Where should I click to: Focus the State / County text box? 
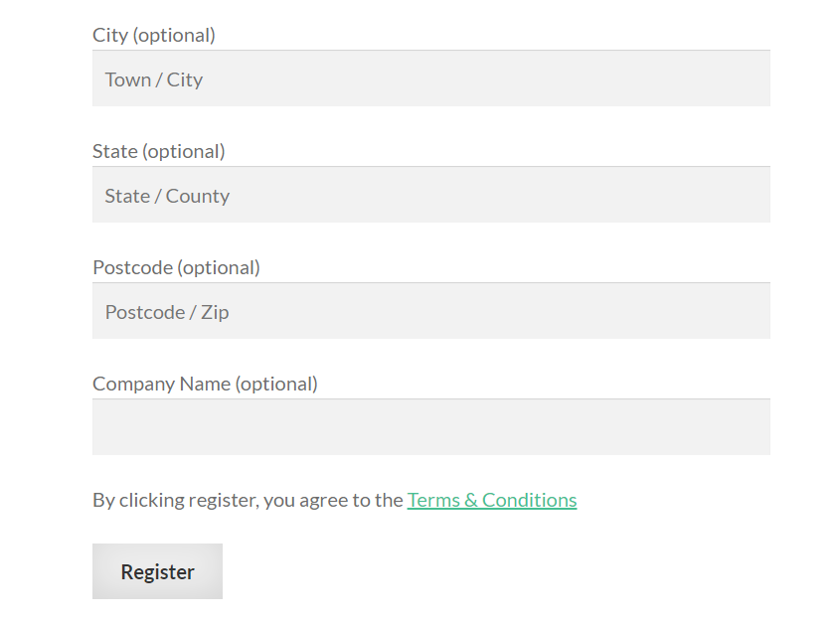point(430,195)
